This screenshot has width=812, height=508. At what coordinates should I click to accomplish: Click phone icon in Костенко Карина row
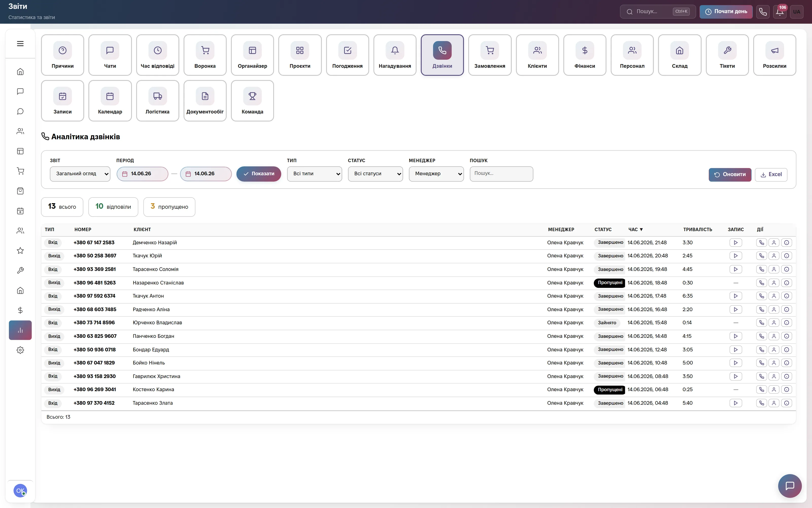click(x=762, y=390)
